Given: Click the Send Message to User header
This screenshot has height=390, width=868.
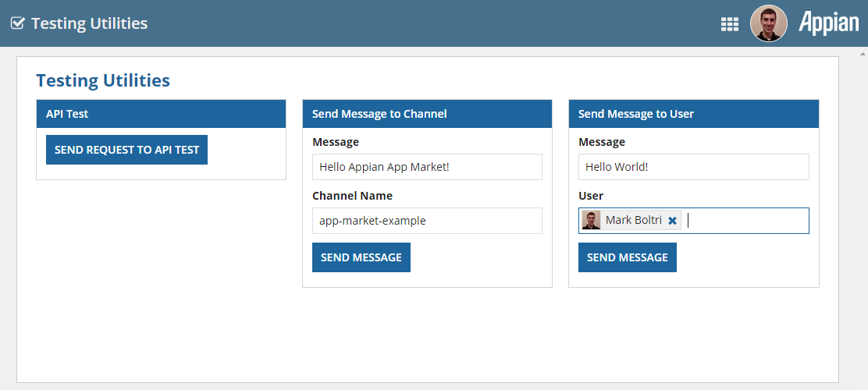Looking at the screenshot, I should click(x=692, y=114).
